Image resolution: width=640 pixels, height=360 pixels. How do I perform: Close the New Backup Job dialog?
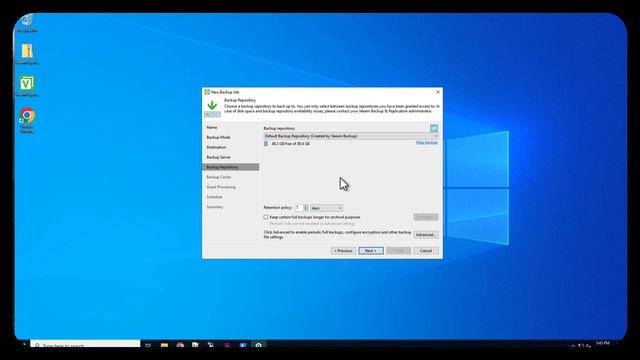(438, 92)
